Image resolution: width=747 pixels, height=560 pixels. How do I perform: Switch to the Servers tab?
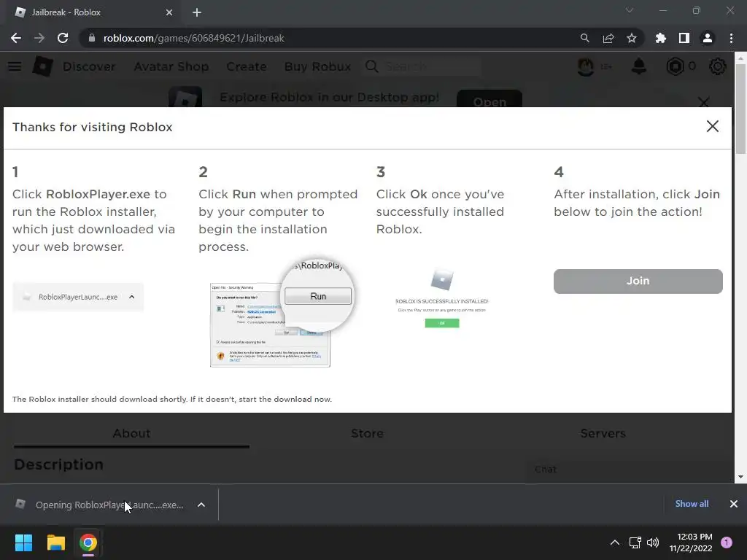[x=603, y=433]
